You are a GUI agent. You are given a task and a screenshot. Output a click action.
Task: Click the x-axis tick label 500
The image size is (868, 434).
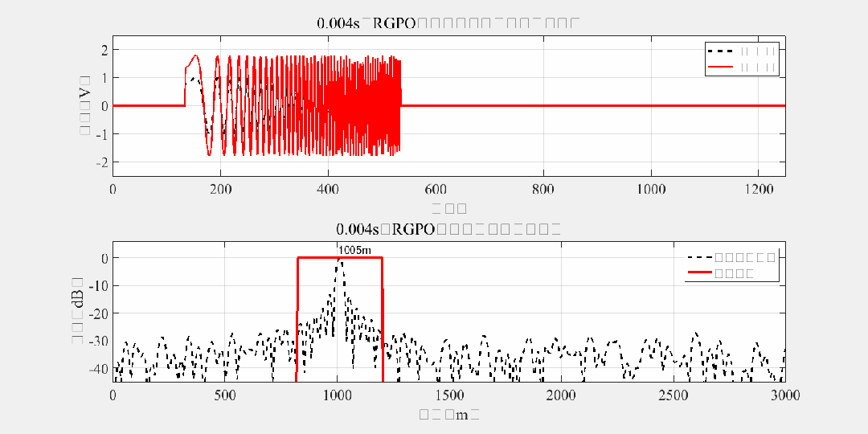coord(225,395)
